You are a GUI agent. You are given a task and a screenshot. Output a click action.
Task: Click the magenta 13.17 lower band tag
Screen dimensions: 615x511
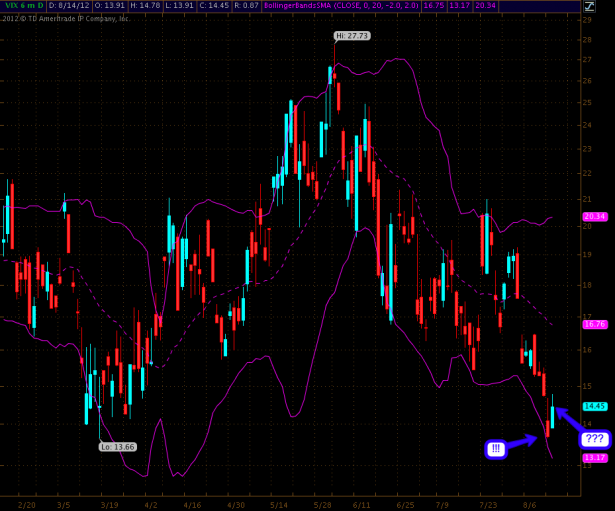(595, 457)
